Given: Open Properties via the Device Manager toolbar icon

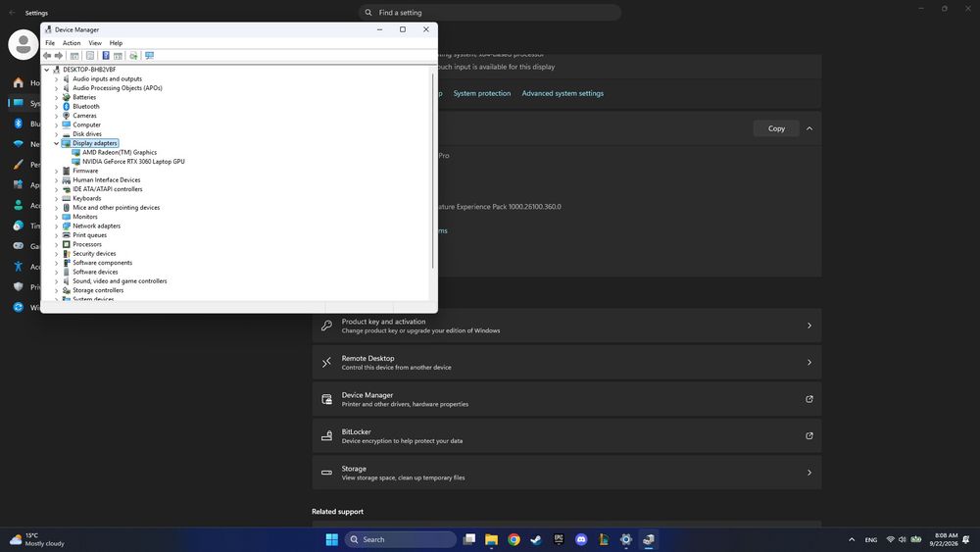Looking at the screenshot, I should [x=90, y=56].
